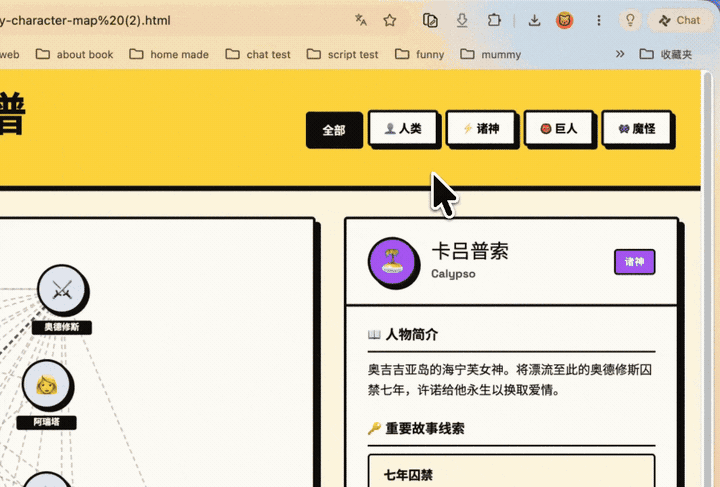This screenshot has width=720, height=487.
Task: Filter characters by 魔怪
Action: click(636, 129)
